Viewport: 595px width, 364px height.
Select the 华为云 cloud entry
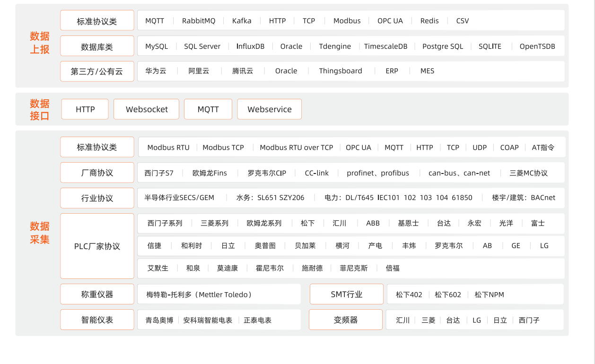[156, 71]
